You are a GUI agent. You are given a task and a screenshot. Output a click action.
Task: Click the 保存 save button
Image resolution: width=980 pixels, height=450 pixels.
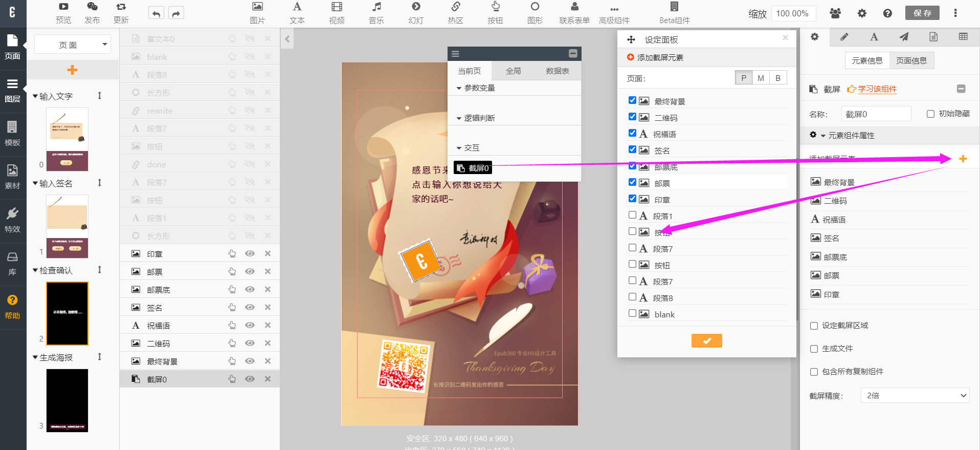922,13
